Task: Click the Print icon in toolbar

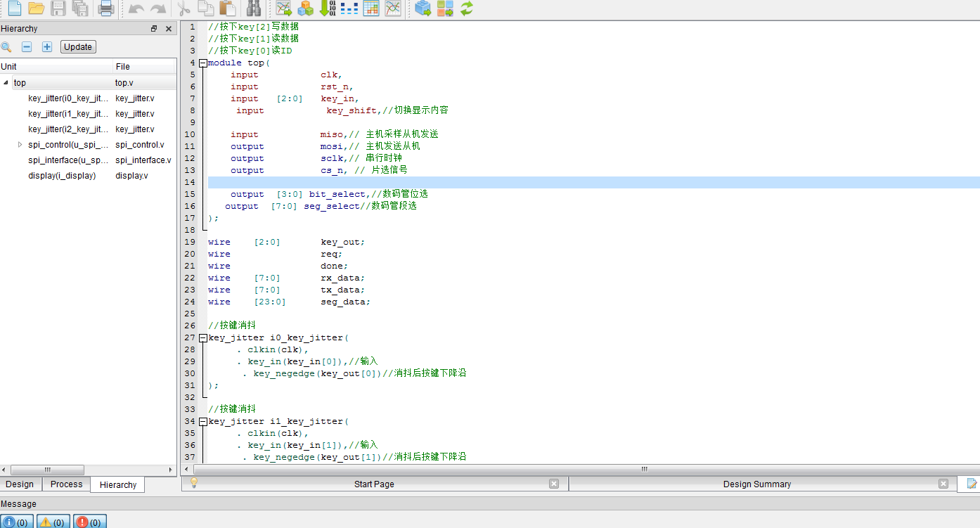Action: pos(105,8)
